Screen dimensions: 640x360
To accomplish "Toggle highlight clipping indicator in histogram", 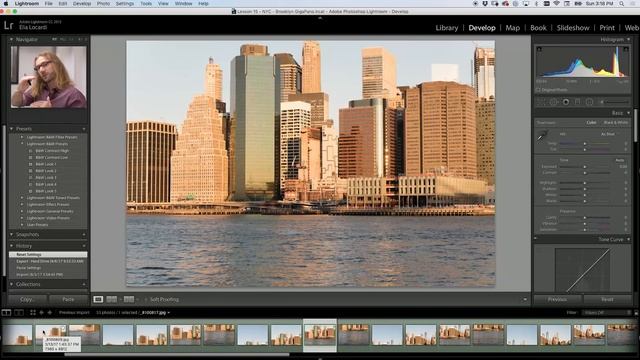I will pos(626,49).
